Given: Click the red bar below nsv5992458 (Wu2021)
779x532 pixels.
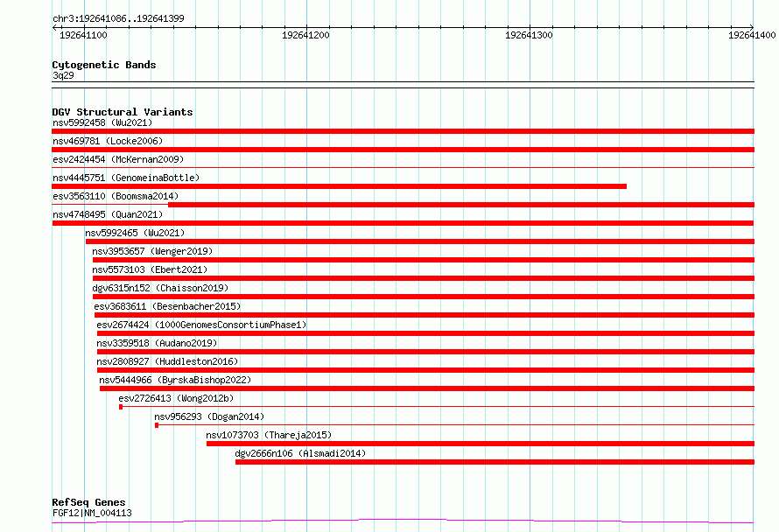Looking at the screenshot, I should pyautogui.click(x=403, y=131).
